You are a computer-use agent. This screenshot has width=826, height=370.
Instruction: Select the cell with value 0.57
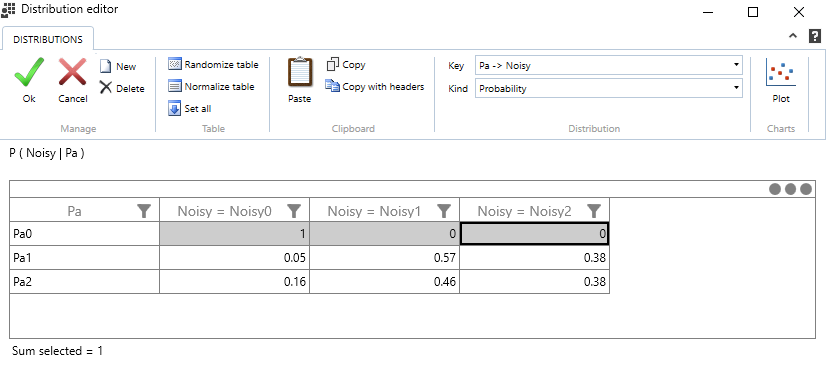[x=385, y=258]
